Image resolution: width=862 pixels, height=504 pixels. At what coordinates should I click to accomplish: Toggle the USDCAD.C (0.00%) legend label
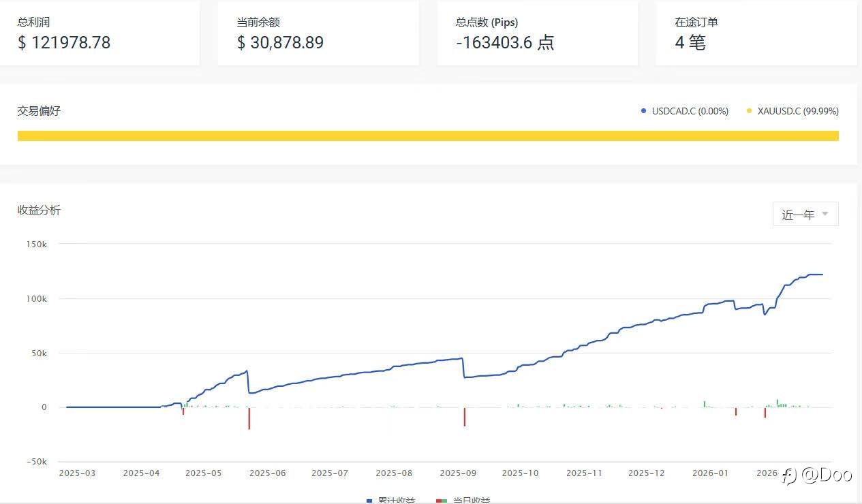(x=690, y=111)
